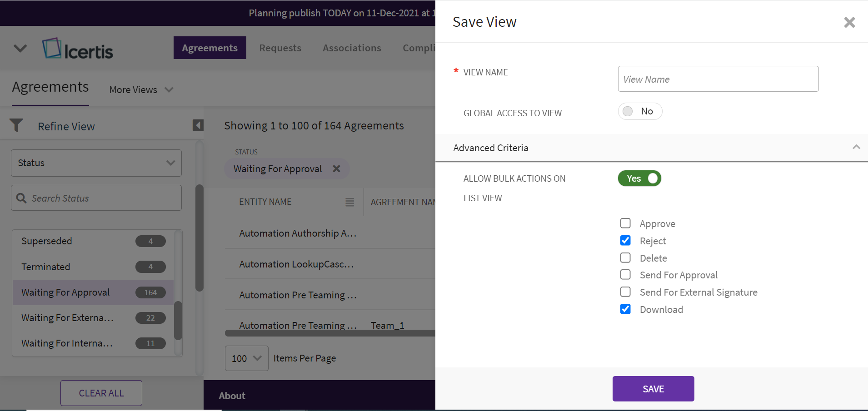The image size is (868, 411).
Task: Switch to the Requests tab
Action: pos(280,48)
